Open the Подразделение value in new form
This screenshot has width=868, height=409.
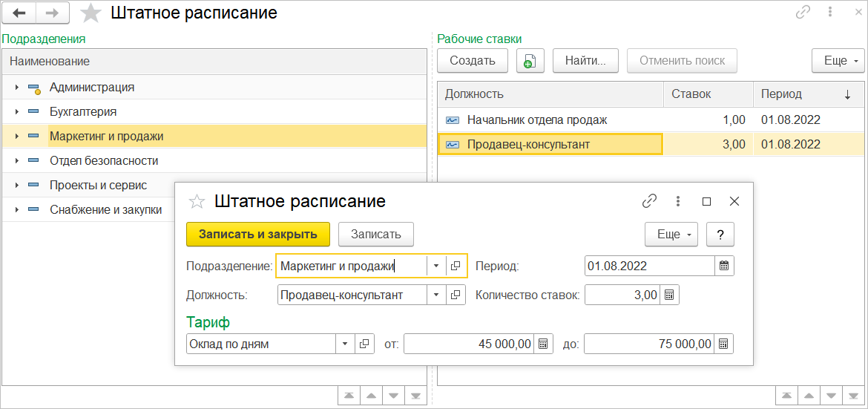tap(456, 266)
